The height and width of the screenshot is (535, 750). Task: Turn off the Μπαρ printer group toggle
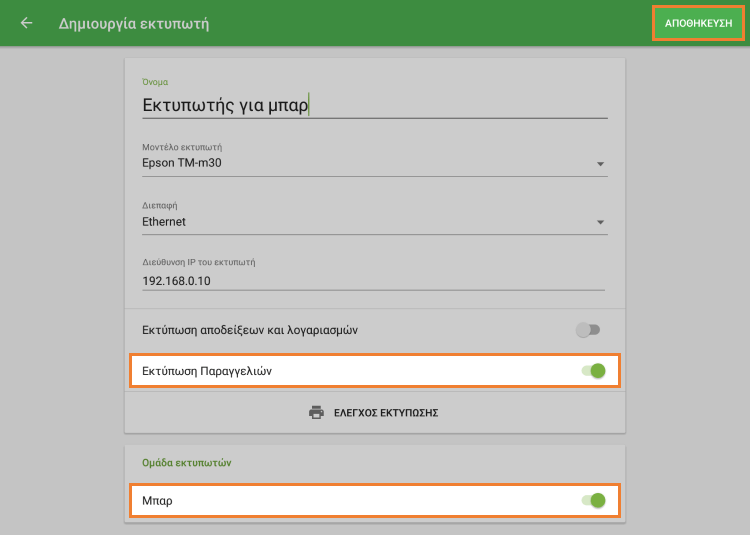pyautogui.click(x=594, y=500)
